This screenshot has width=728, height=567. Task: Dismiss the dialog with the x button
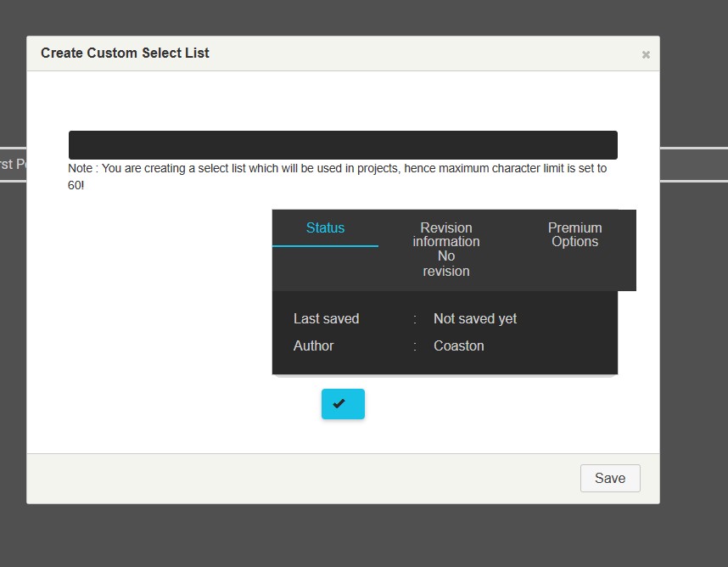[646, 54]
